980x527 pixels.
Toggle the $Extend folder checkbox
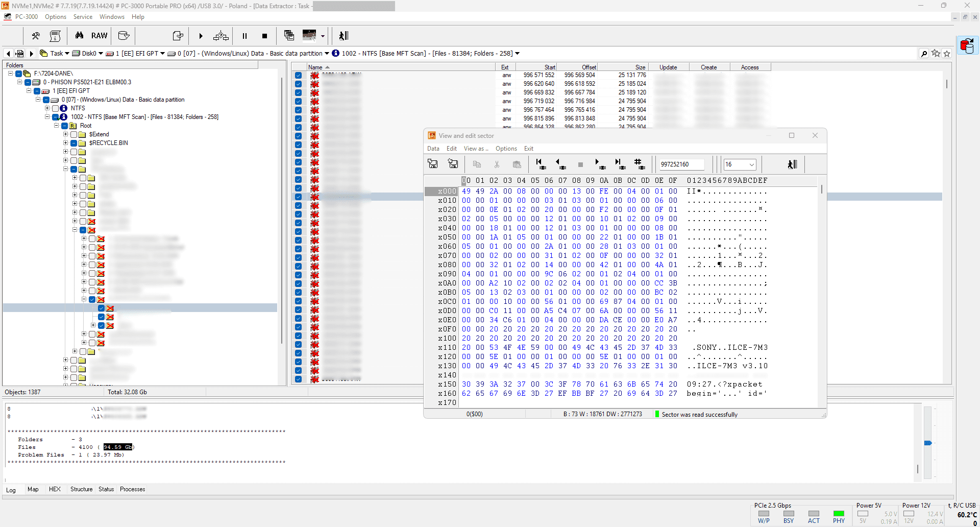[x=74, y=134]
